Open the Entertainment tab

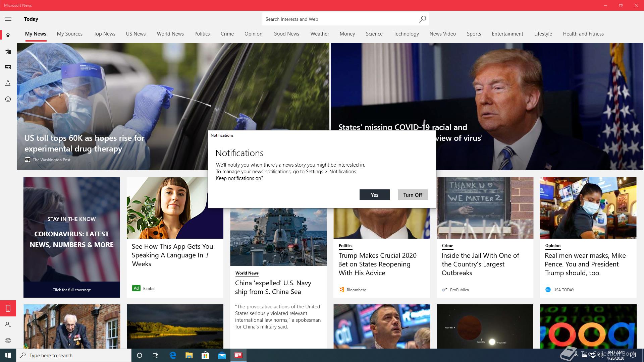pos(507,34)
